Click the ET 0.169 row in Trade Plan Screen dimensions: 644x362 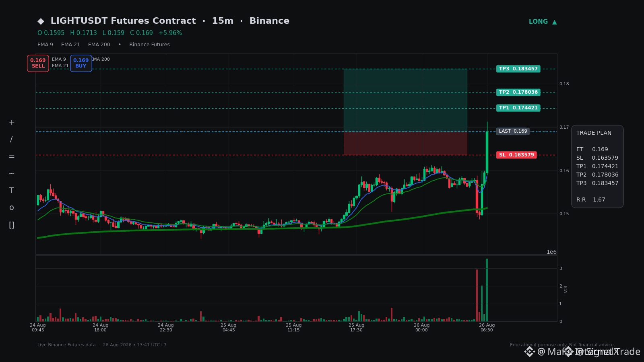(592, 149)
